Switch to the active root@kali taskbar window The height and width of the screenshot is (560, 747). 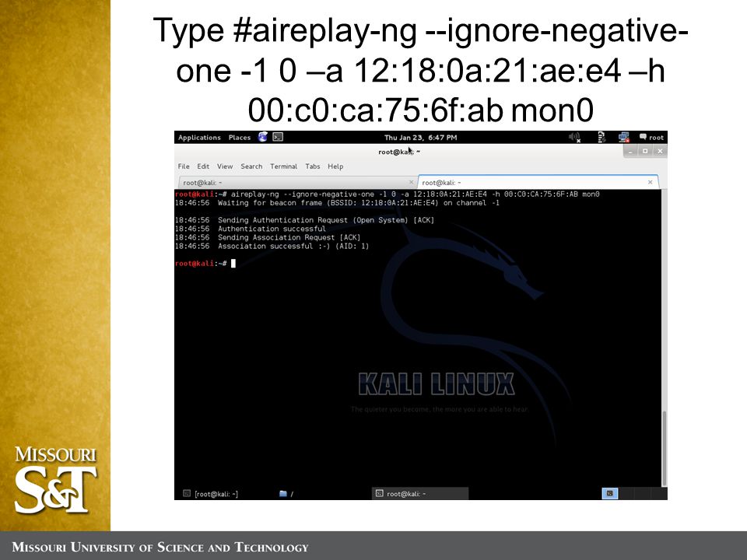(x=419, y=493)
